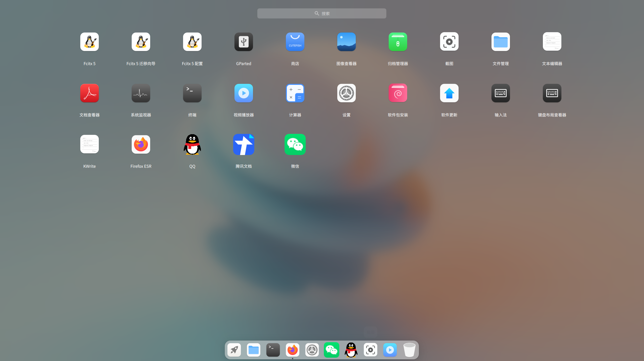
Task: Launch 系统监视器 system monitor
Action: [141, 93]
